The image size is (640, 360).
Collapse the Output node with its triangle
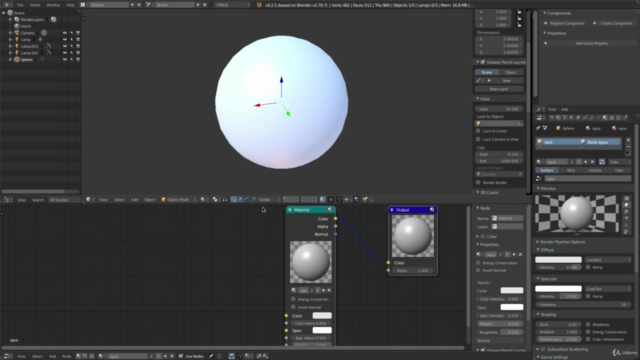(x=392, y=210)
